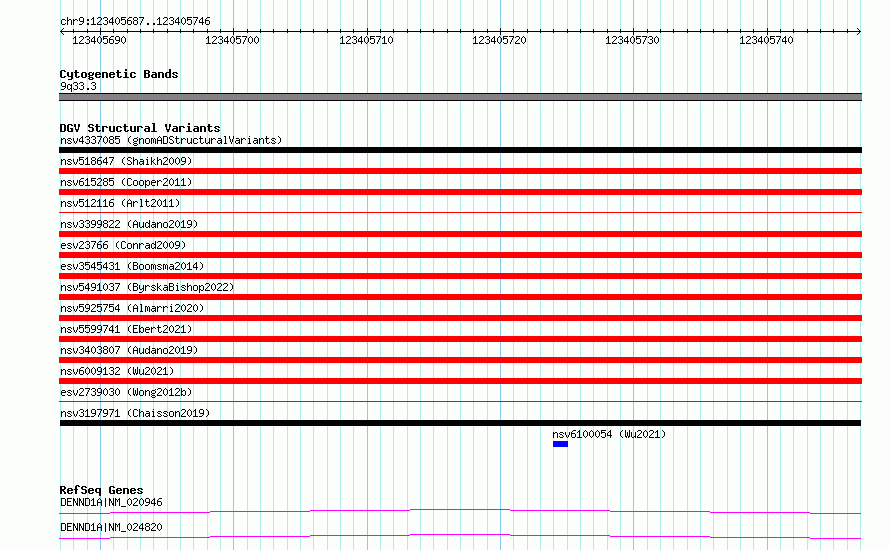Click the small blue nsv6100054 variant bar
The height and width of the screenshot is (550, 890).
pyautogui.click(x=560, y=444)
